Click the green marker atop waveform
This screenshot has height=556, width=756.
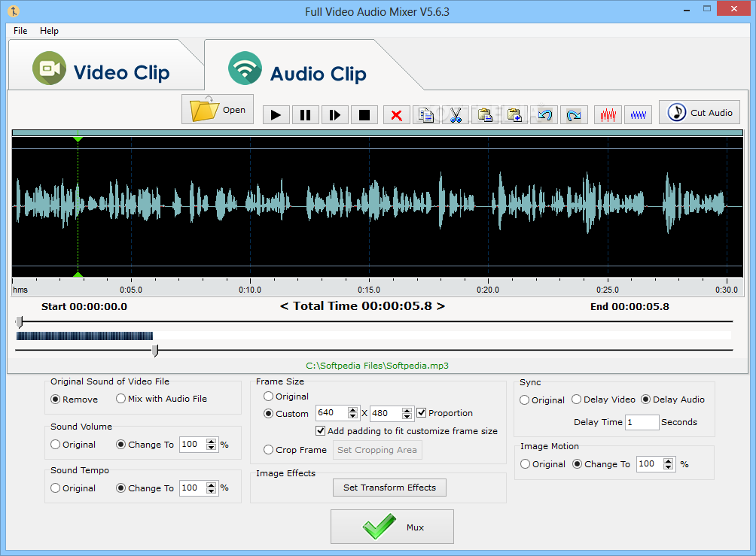pyautogui.click(x=78, y=138)
